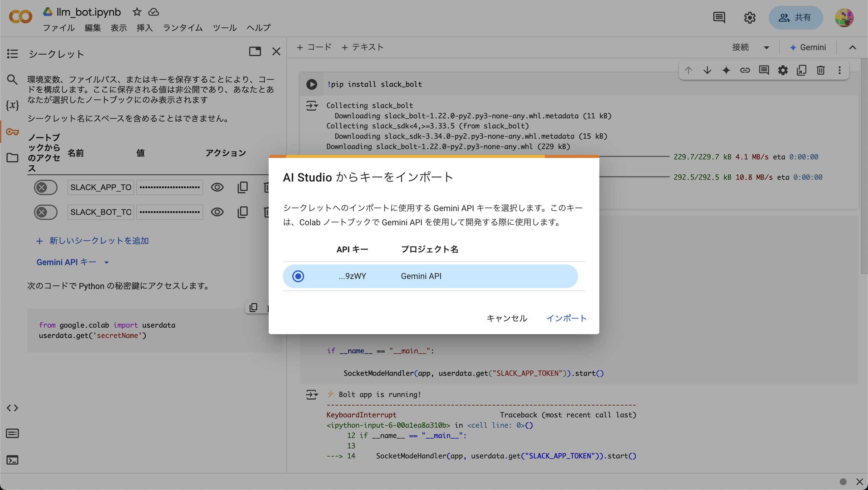The height and width of the screenshot is (490, 868).
Task: Copy link to cell via link icon
Action: pyautogui.click(x=745, y=70)
